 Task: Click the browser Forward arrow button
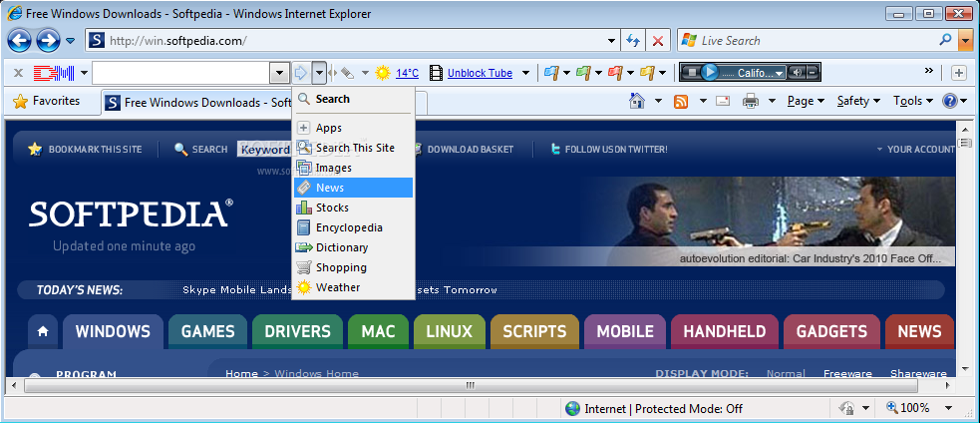(48, 41)
